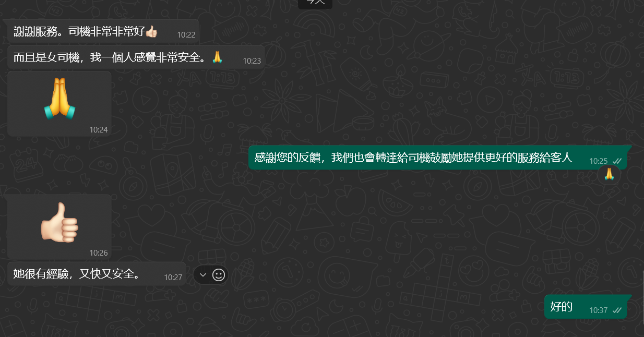Click double-check read receipt on 好的 message

(617, 310)
